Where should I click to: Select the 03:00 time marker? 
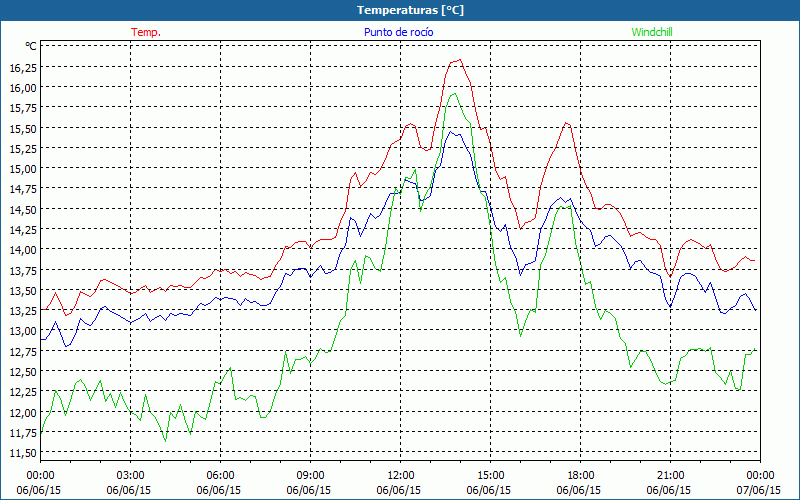click(130, 475)
